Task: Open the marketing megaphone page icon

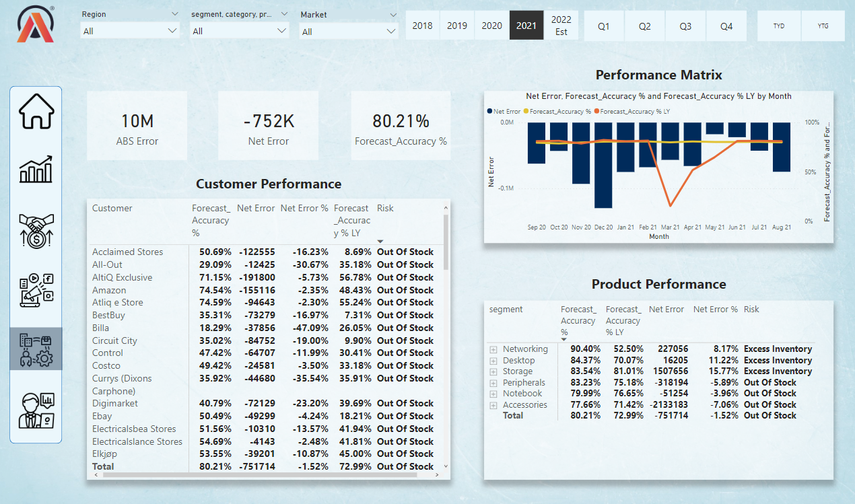Action: pyautogui.click(x=35, y=289)
